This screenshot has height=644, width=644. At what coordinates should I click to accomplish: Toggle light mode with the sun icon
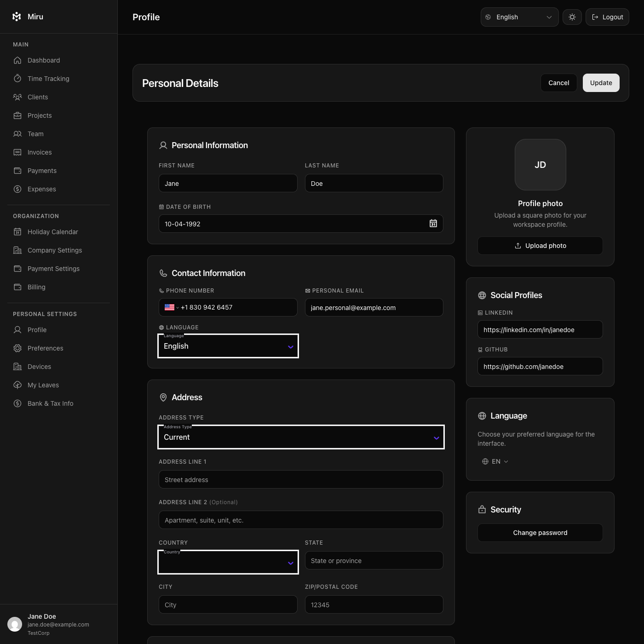coord(572,17)
